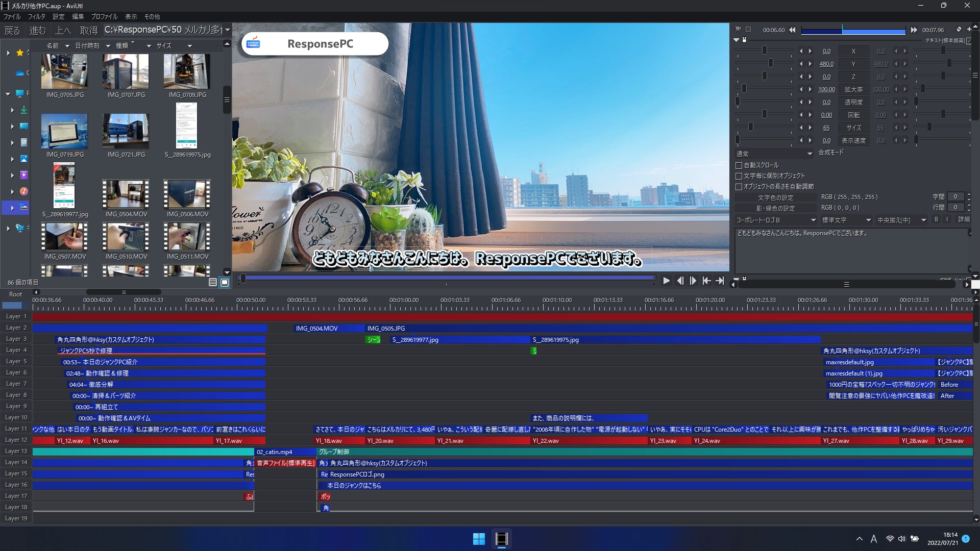The width and height of the screenshot is (980, 551).
Task: Jump to the last frame using skip-end icon
Action: [x=720, y=281]
